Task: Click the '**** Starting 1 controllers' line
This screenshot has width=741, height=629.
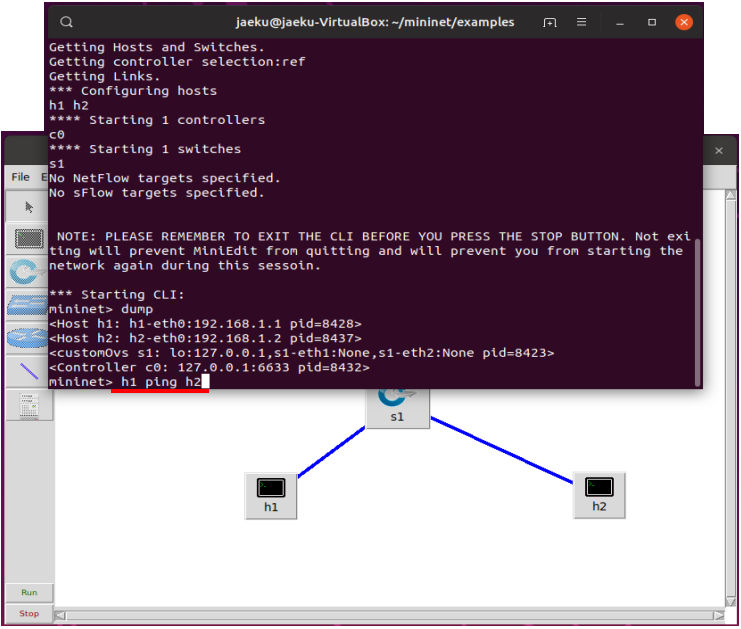Action: 157,120
